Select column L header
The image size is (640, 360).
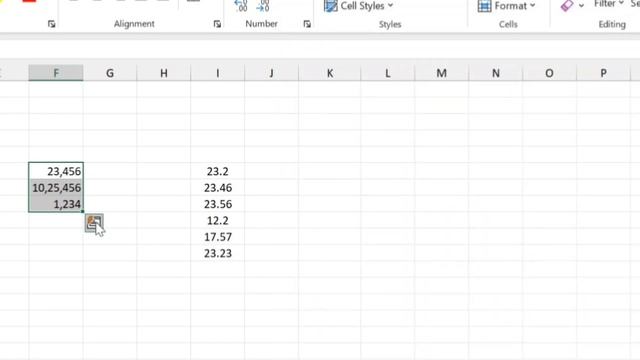point(388,73)
